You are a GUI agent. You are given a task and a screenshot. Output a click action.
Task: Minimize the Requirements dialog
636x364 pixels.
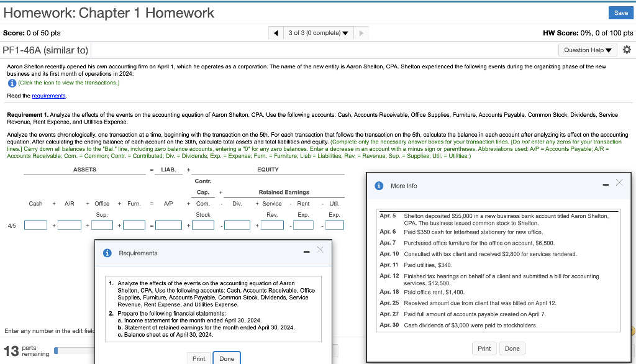tap(307, 252)
